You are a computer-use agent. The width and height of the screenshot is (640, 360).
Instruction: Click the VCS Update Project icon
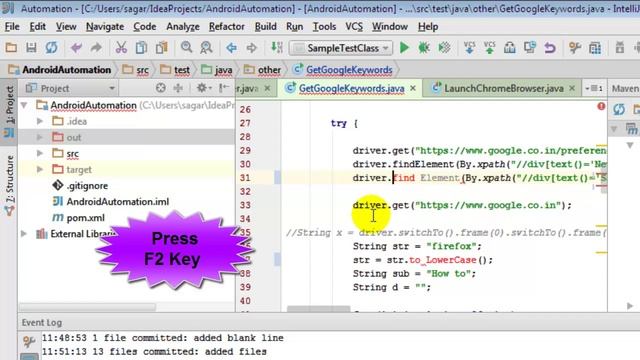(469, 48)
